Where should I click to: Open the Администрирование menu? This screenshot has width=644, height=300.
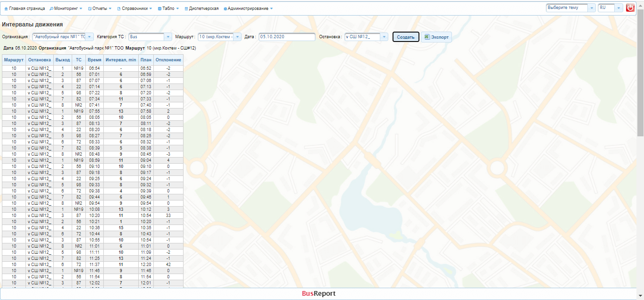[248, 8]
